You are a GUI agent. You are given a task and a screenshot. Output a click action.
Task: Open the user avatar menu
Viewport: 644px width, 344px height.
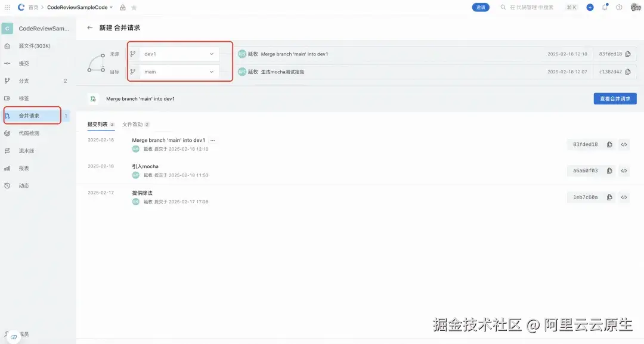(636, 7)
